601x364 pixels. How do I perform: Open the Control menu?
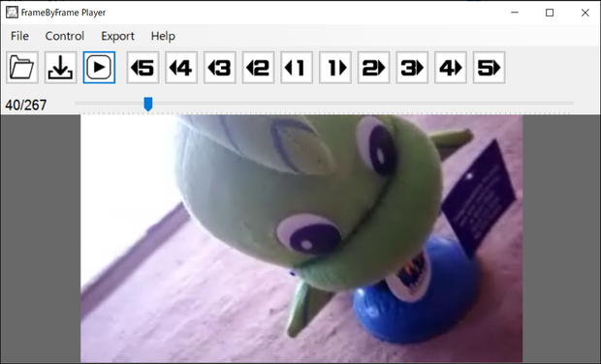(x=64, y=36)
